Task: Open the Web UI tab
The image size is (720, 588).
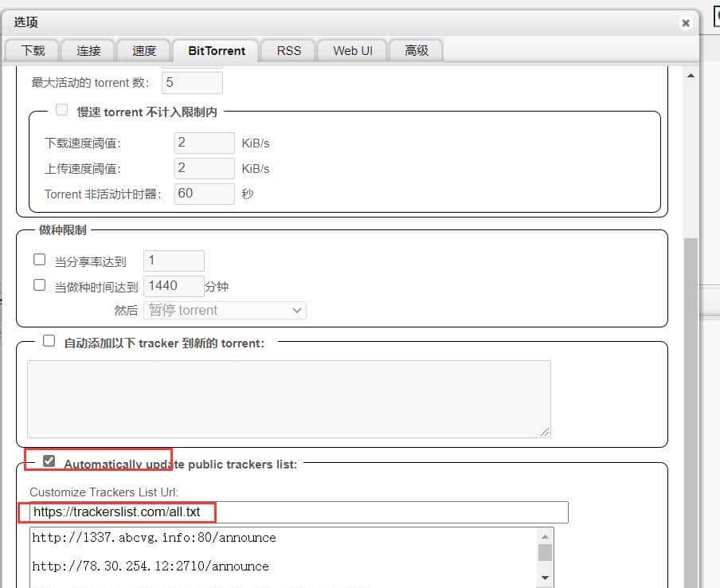Action: click(x=352, y=50)
